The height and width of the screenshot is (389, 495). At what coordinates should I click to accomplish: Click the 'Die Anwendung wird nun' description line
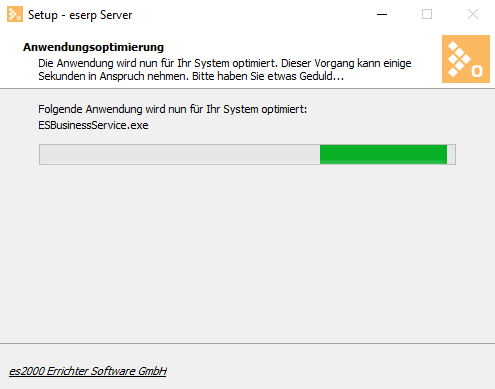coord(225,63)
